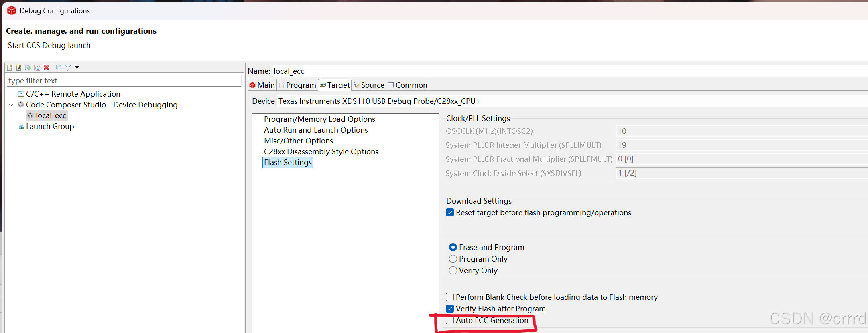The width and height of the screenshot is (868, 333).
Task: Click the type filter text field
Action: (x=124, y=81)
